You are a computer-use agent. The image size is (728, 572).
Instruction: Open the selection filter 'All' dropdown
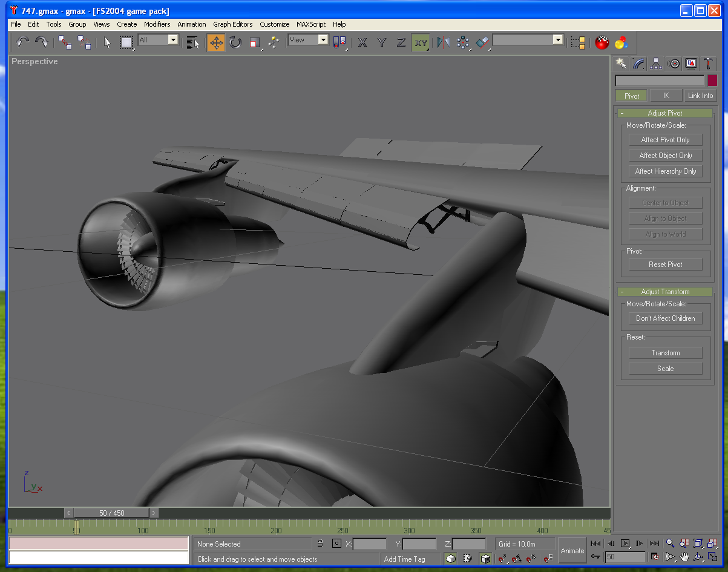tap(172, 40)
